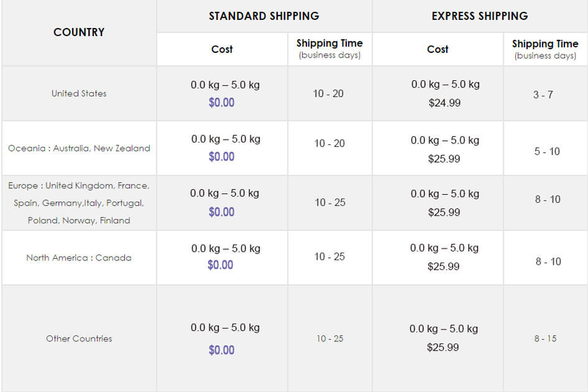Click the 3 - 7 express shipping time
The image size is (588, 392).
click(x=544, y=95)
